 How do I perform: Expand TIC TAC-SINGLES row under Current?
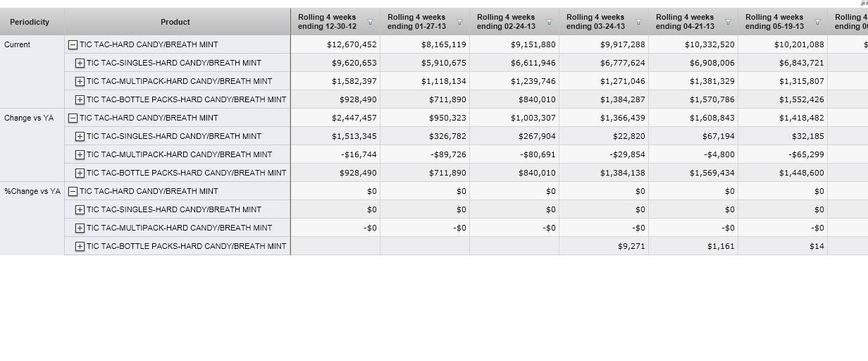click(80, 63)
